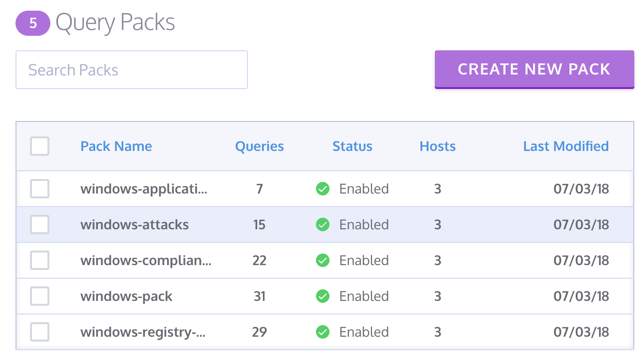Click the query count 15 for windows-attacks
This screenshot has width=644, height=358.
[260, 224]
